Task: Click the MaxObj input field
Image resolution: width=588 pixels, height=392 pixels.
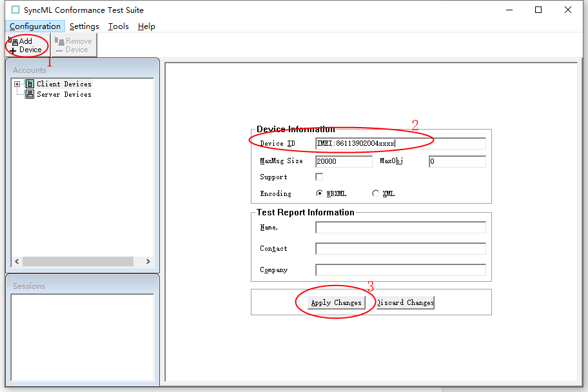Action: [457, 161]
